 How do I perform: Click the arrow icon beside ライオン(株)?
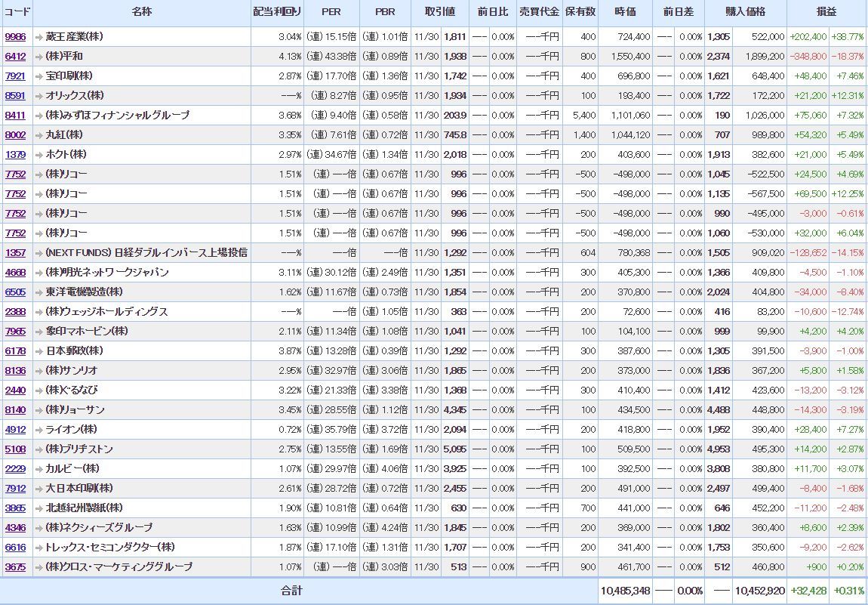pyautogui.click(x=39, y=430)
